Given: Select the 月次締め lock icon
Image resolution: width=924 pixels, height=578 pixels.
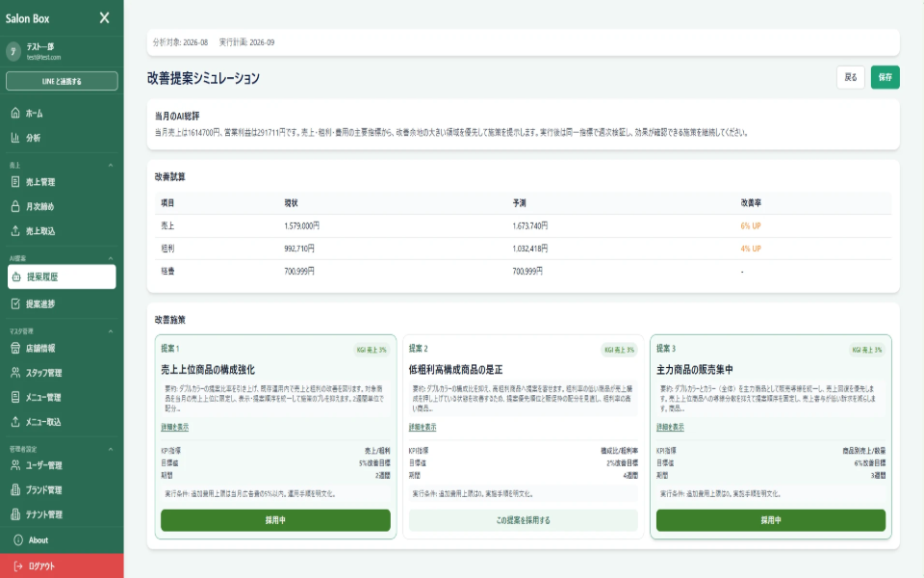Looking at the screenshot, I should coord(15,206).
